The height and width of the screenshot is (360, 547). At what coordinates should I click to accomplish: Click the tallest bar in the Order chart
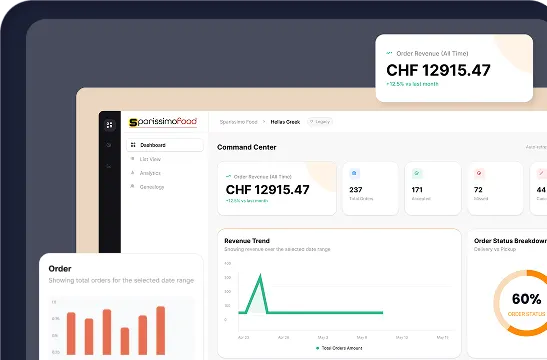(160, 330)
